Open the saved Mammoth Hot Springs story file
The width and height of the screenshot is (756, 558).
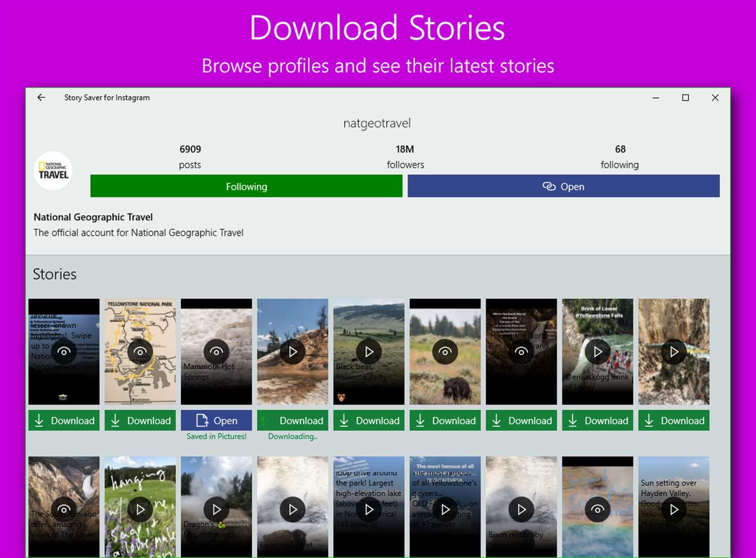point(216,421)
